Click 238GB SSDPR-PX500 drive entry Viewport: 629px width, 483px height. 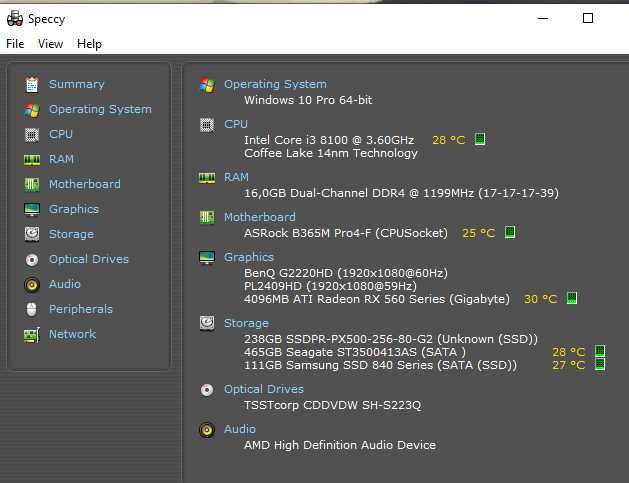(x=391, y=339)
